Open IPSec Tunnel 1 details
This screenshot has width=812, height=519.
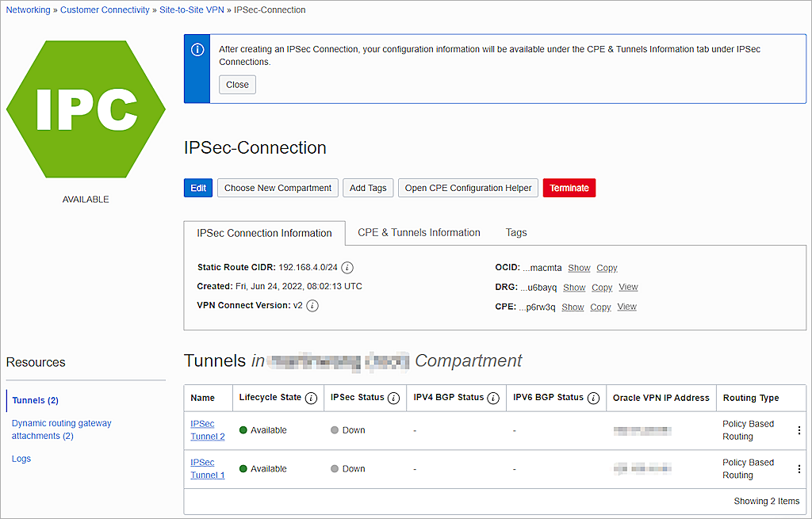click(x=207, y=468)
